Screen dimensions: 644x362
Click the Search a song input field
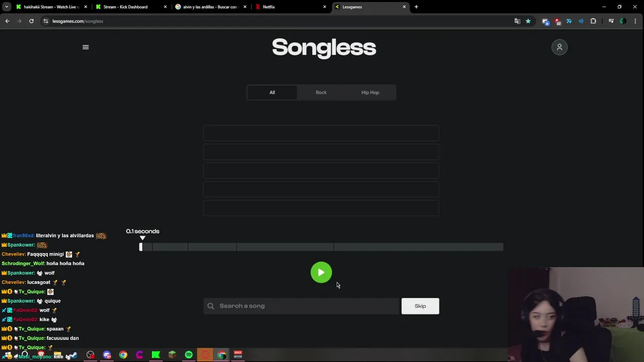301,306
